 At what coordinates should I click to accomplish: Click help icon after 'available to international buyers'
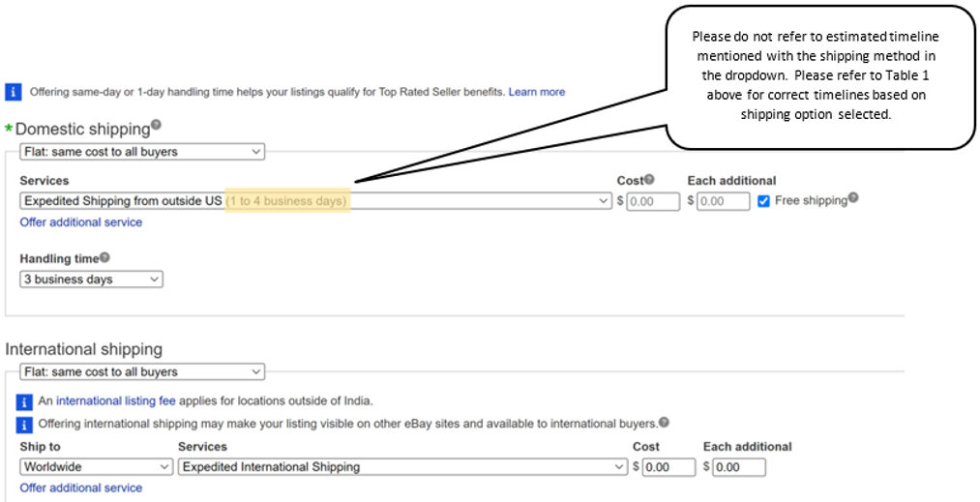(x=665, y=423)
